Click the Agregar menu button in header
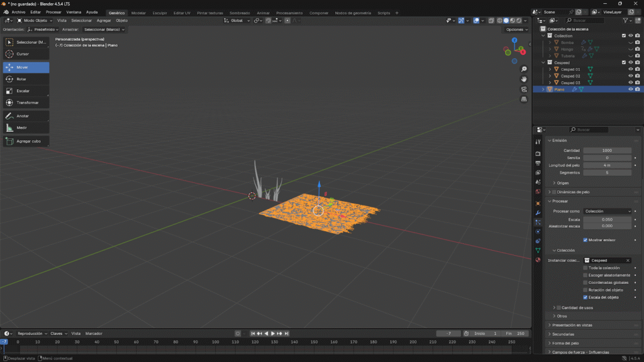Screen dimensions: 644x362 coord(104,21)
